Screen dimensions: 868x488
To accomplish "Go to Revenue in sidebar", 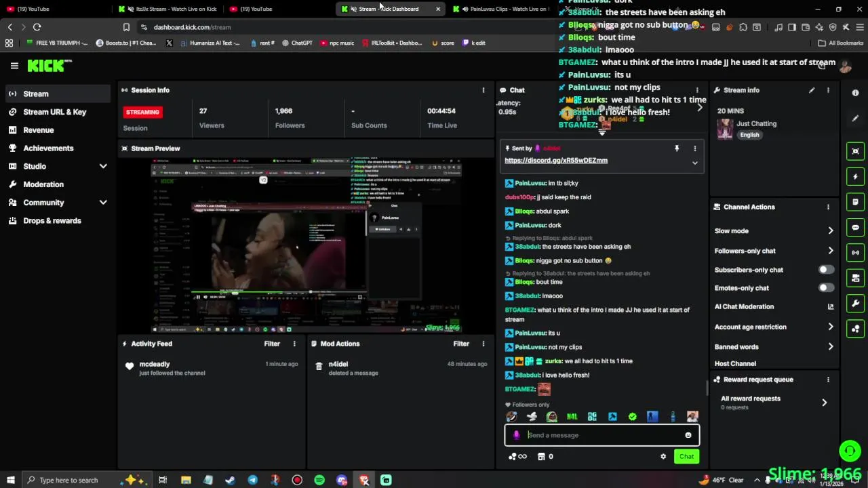I will (x=57, y=130).
